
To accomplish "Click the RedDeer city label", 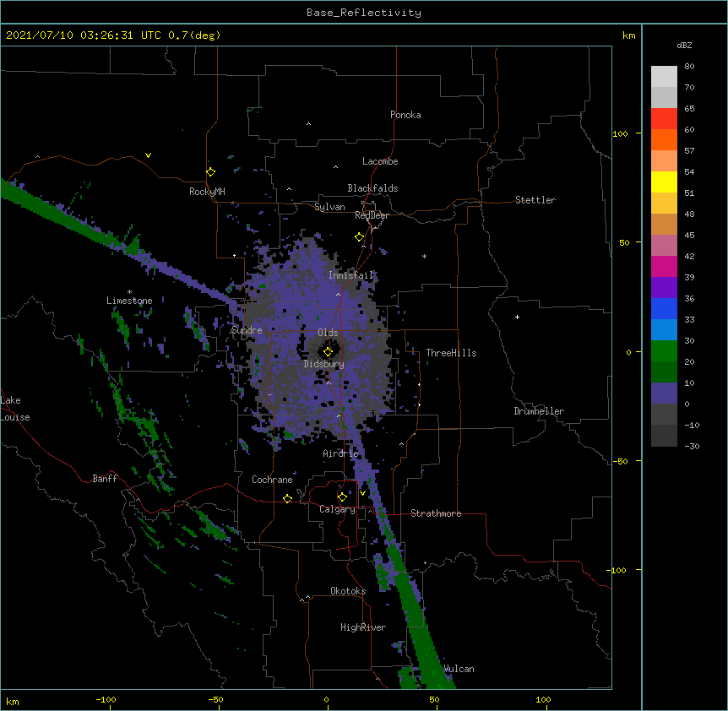I will [x=372, y=215].
